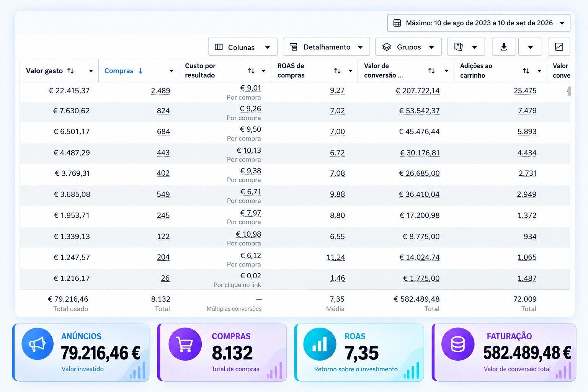Click the reports document icon
This screenshot has height=392, width=588.
(458, 47)
